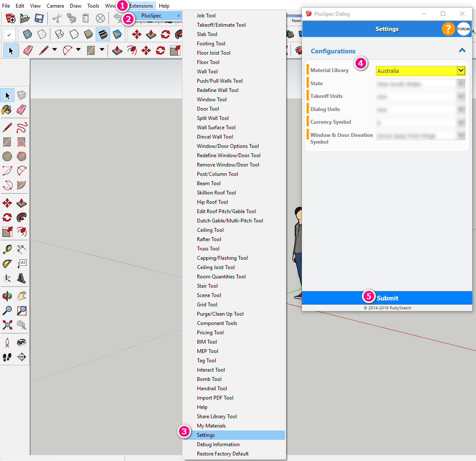Toggle Back Edges face style
476x461 pixels.
(42, 34)
